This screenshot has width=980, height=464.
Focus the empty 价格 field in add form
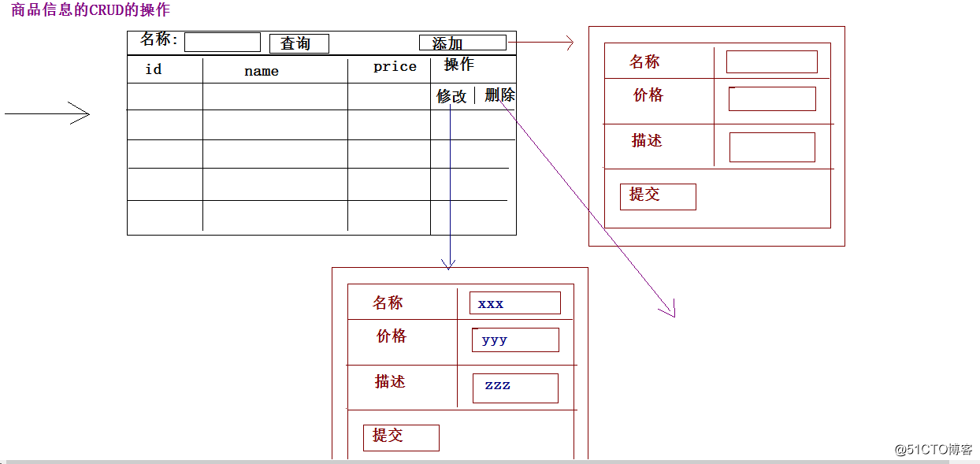click(772, 98)
